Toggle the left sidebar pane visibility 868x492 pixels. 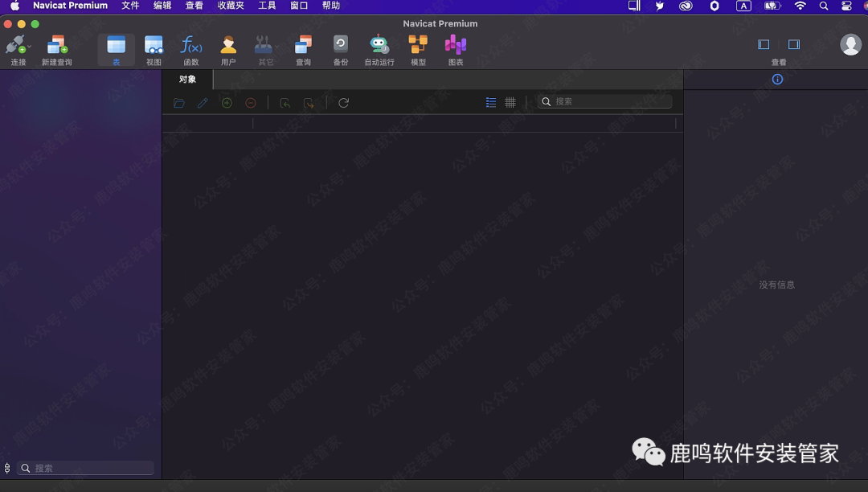click(x=764, y=45)
